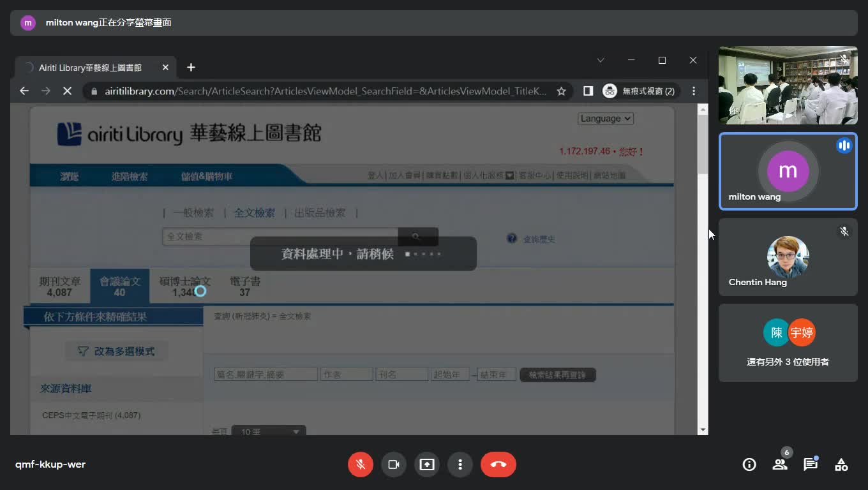
Task: Click the 起始年 field
Action: coord(450,375)
